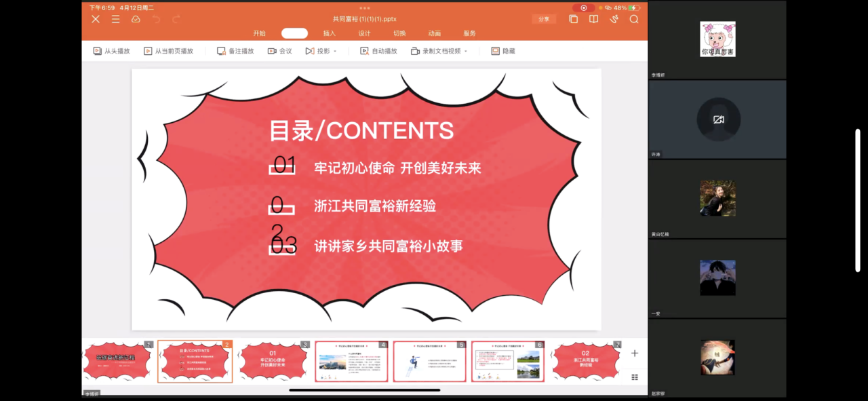Viewport: 868px width, 401px height.
Task: Click the cloud sync icon
Action: pos(136,19)
